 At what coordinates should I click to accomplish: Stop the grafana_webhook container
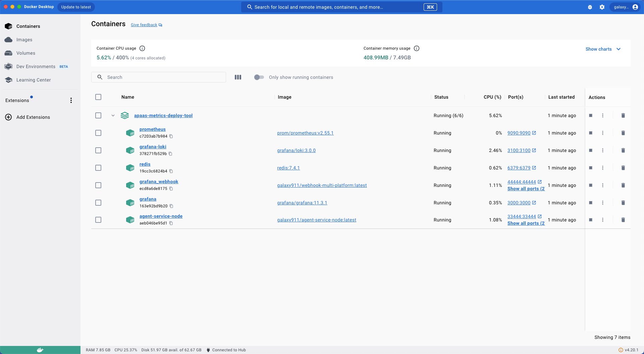coord(591,185)
